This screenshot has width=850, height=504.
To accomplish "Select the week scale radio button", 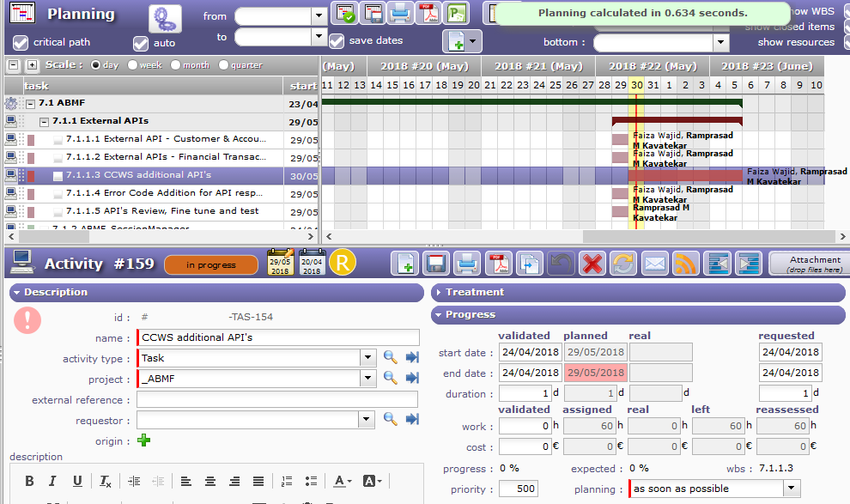I will click(x=133, y=65).
